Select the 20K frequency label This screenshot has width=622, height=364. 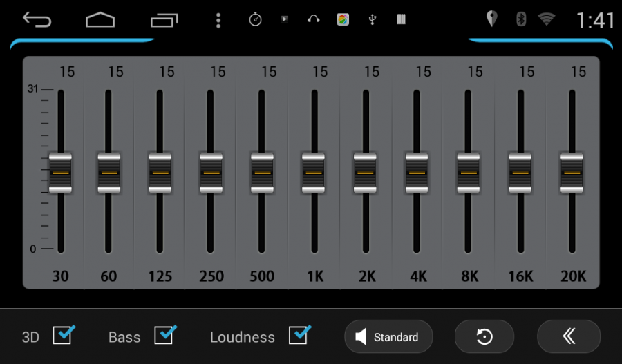coord(573,276)
